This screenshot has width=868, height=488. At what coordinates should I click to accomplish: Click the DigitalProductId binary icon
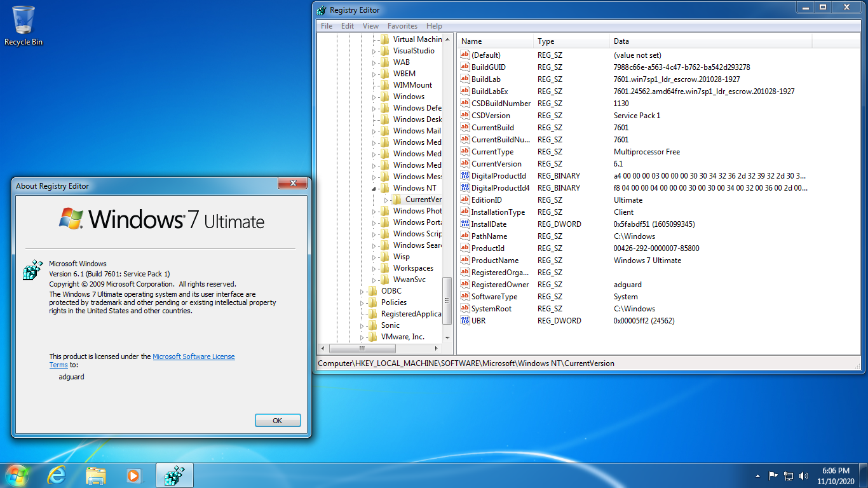tap(465, 175)
